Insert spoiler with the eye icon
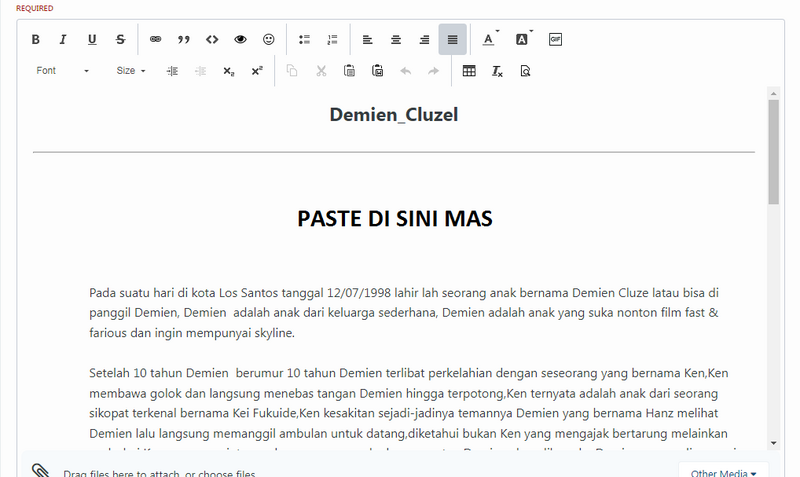The image size is (800, 477). tap(240, 39)
